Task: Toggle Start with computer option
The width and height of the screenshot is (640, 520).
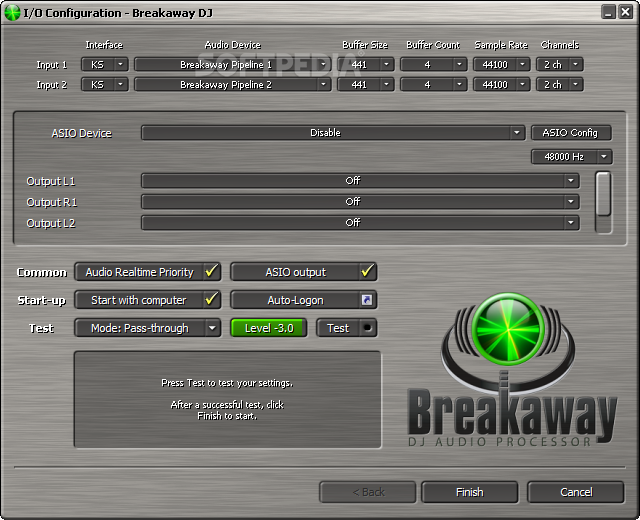Action: [x=148, y=300]
